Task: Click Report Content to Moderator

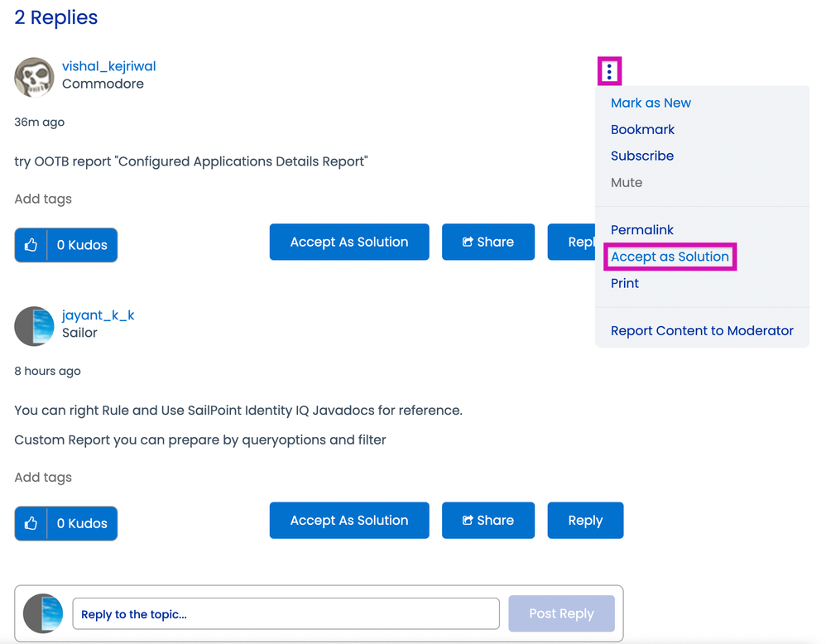Action: pos(702,330)
